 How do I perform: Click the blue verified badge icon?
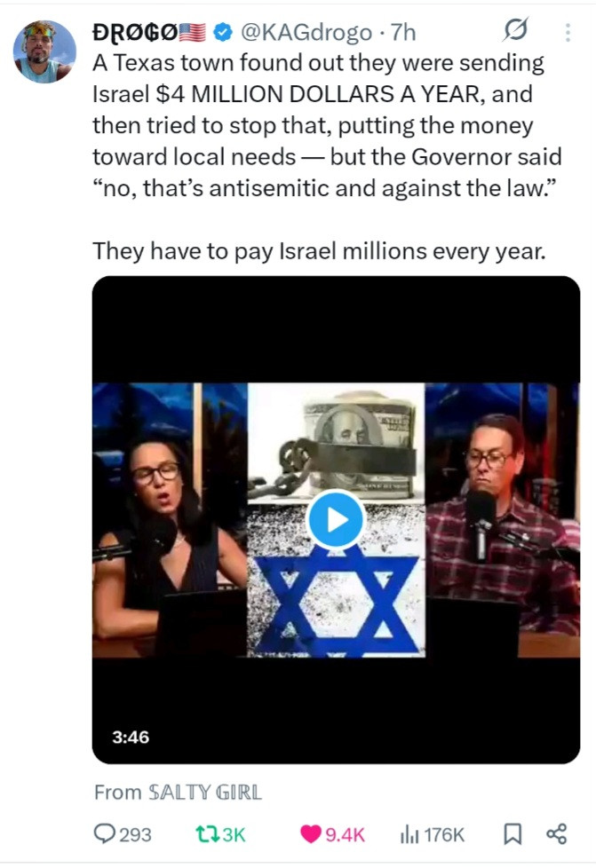[223, 33]
